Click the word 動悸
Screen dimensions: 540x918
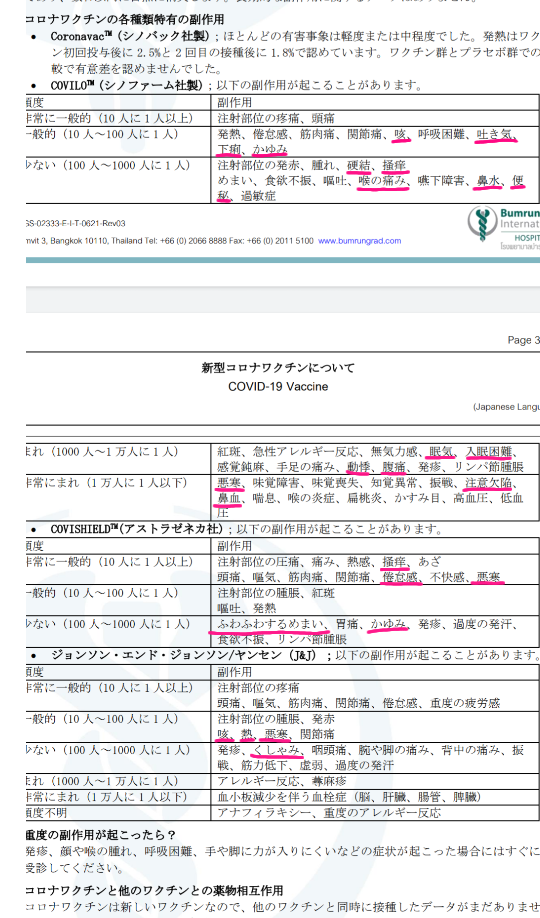pos(358,467)
